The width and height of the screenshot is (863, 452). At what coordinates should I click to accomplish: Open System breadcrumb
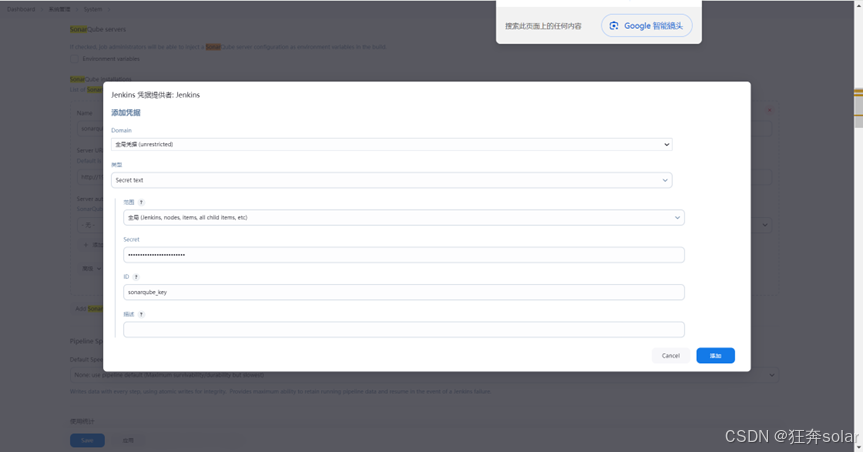click(92, 9)
